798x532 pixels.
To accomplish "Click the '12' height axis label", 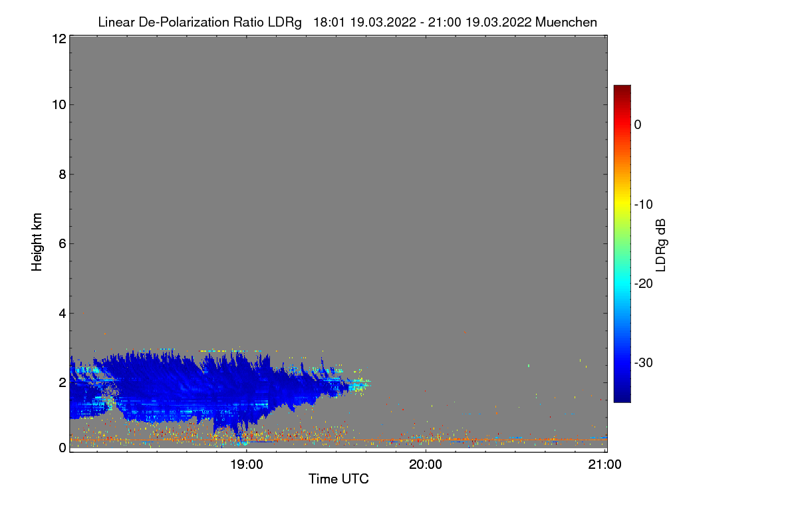I will tap(59, 39).
